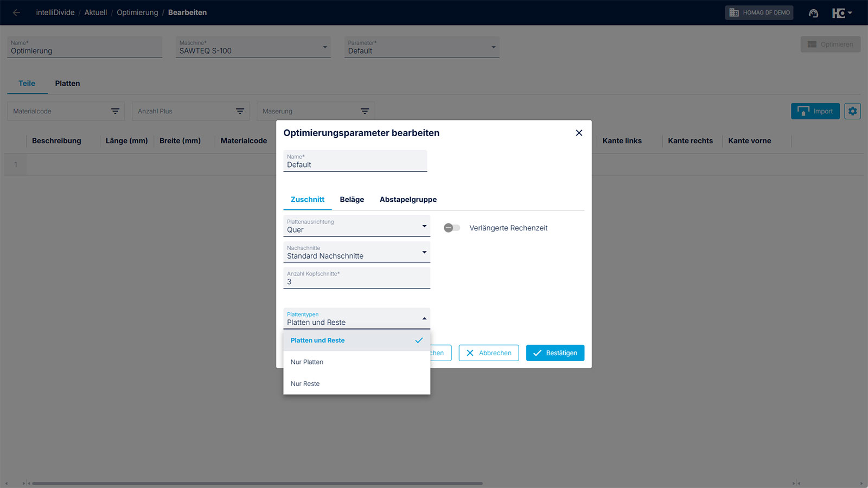
Task: Click the Bestätigen button
Action: (x=555, y=353)
